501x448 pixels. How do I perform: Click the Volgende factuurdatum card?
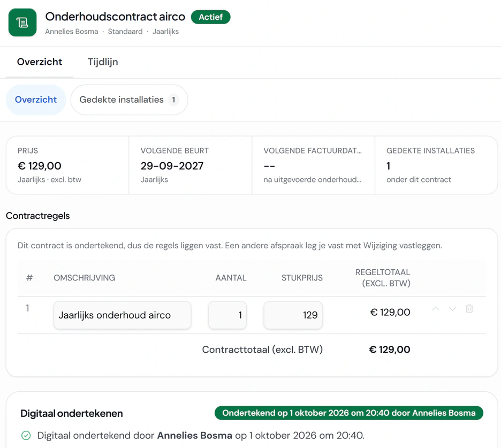pyautogui.click(x=314, y=165)
